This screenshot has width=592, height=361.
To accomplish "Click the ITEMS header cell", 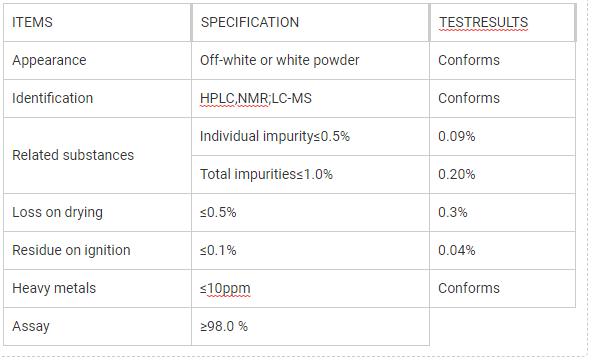I will (x=97, y=23).
